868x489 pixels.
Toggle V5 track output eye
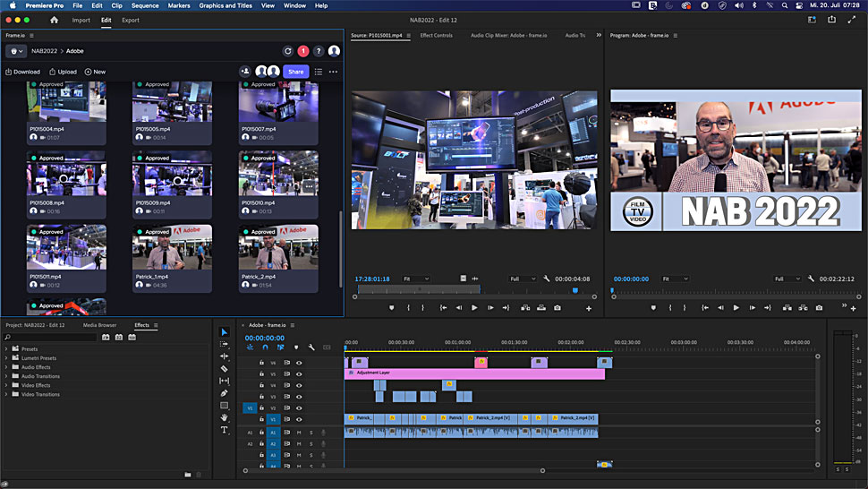[x=299, y=373]
